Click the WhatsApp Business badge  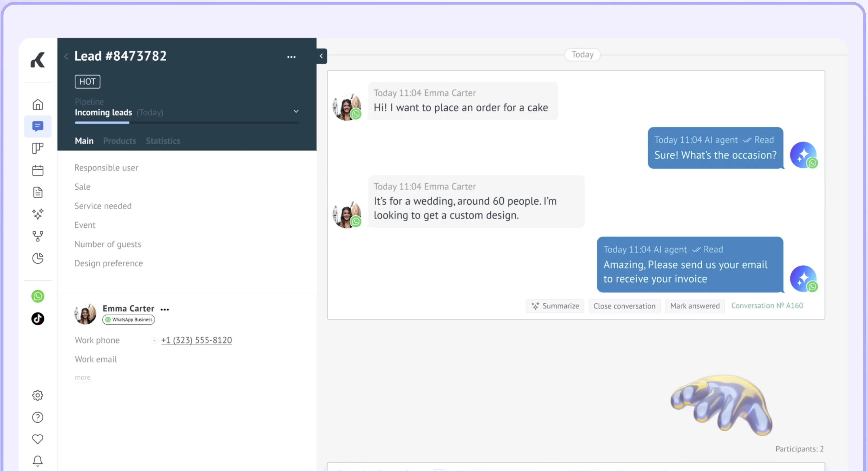(x=129, y=320)
